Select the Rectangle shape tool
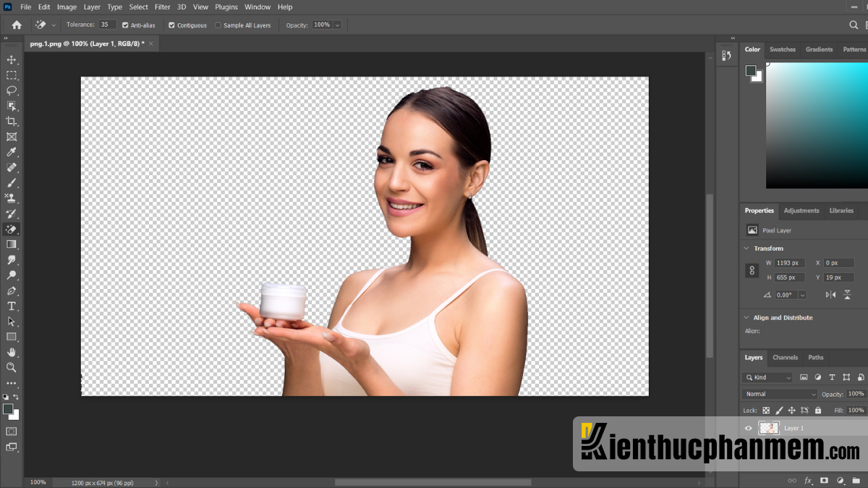 coord(12,337)
